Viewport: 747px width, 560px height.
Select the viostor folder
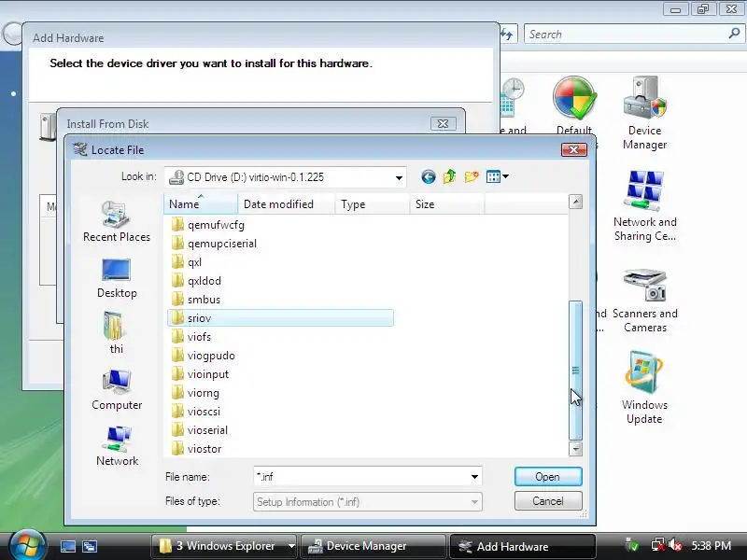[196, 449]
